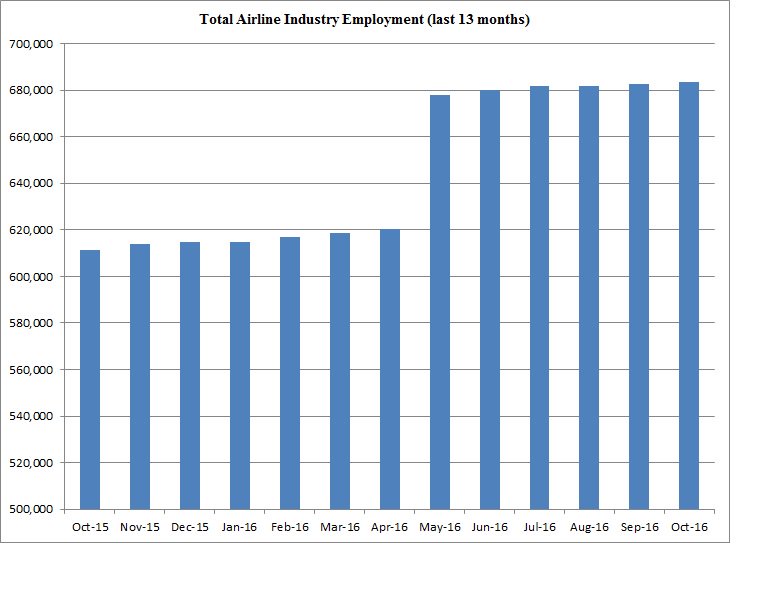768x614 pixels.
Task: Click the '680,000' y-axis value
Action: 31,91
